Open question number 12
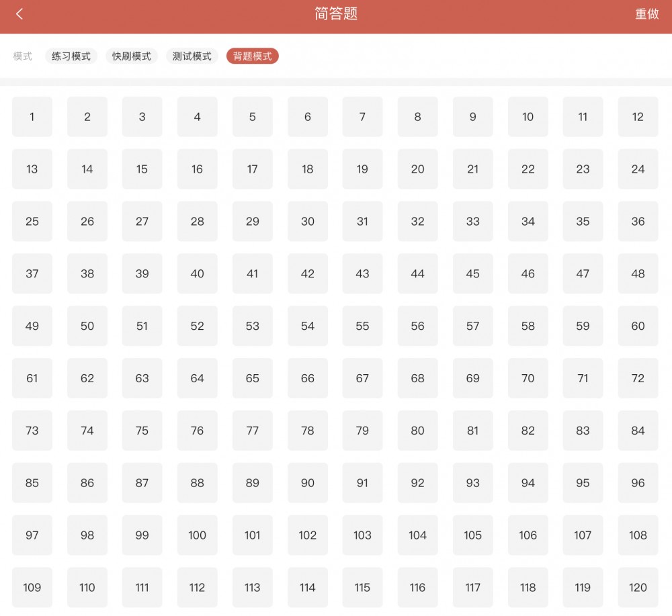This screenshot has width=672, height=616. click(638, 116)
